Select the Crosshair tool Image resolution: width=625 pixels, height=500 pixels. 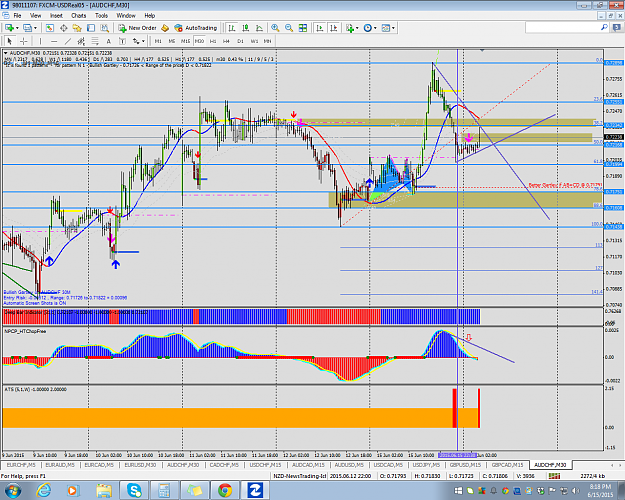[x=24, y=41]
